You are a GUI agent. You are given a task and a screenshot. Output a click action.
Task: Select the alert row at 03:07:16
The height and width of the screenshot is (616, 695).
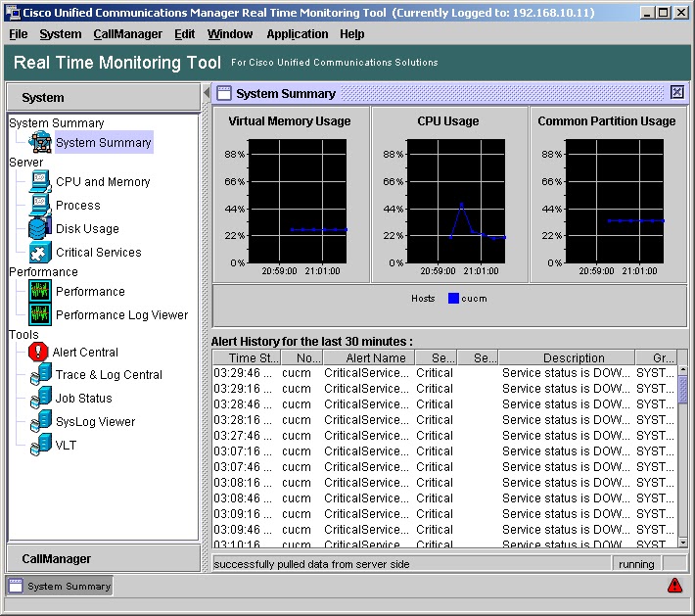tap(445, 451)
